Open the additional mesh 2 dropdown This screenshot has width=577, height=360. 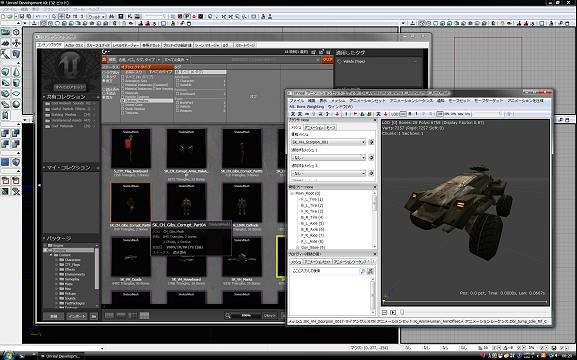[x=328, y=173]
